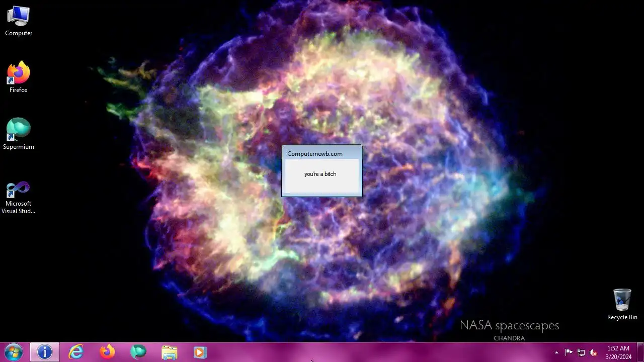Screen dimensions: 644x362
Task: Show hidden system tray icons
Action: coord(556,352)
